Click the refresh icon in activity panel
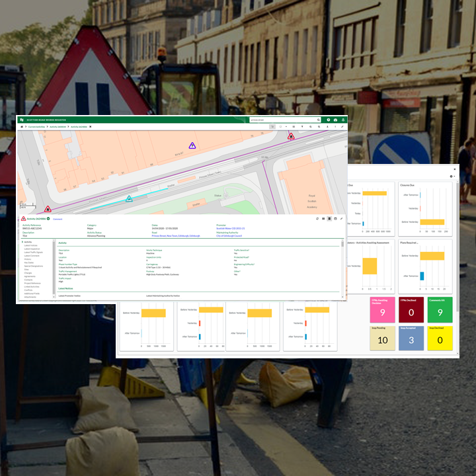476x476 pixels. pos(317,218)
